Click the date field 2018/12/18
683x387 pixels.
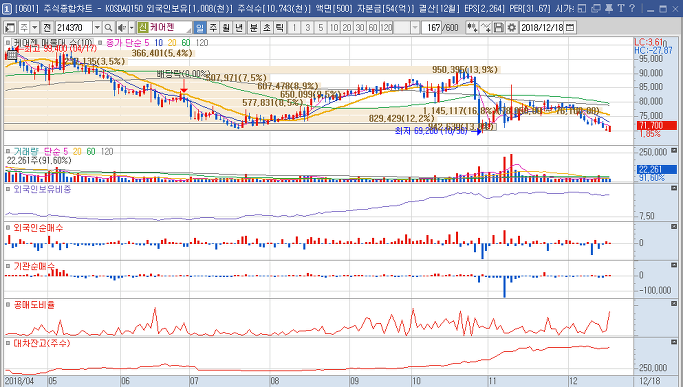(542, 28)
